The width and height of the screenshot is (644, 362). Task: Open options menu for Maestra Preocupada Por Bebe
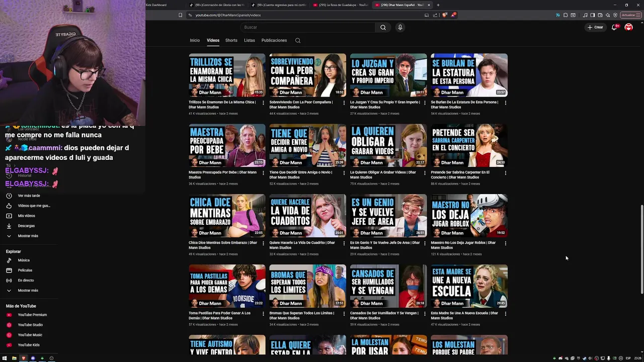point(263,173)
